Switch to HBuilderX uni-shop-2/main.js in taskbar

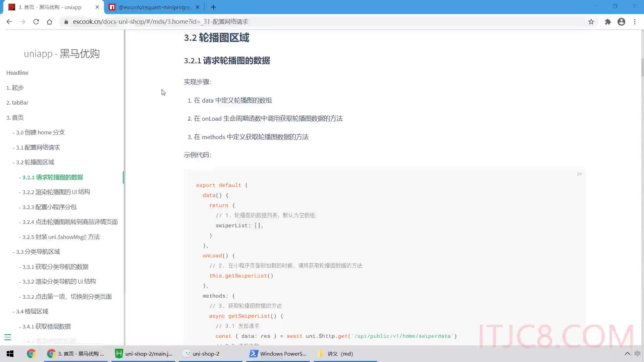pyautogui.click(x=143, y=354)
